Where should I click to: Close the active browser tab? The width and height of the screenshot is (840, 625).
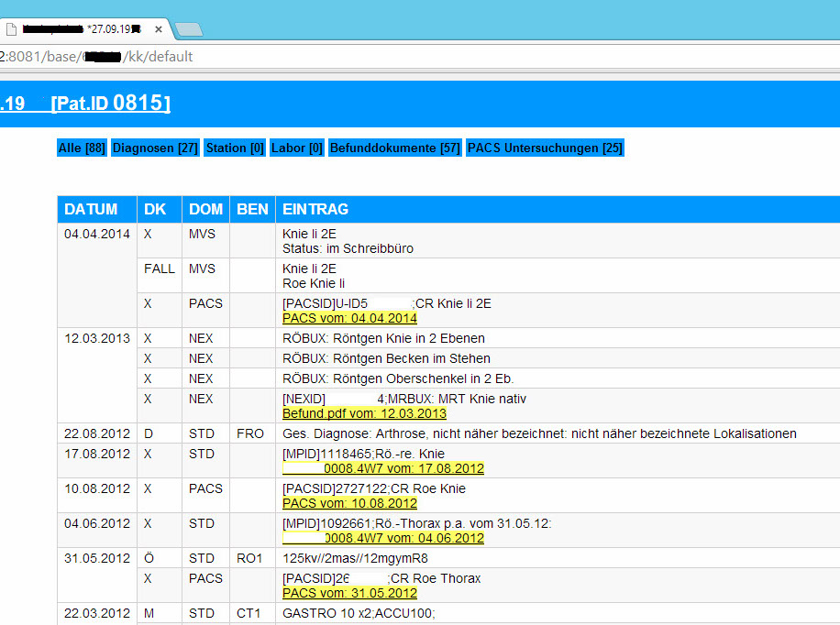(x=159, y=29)
